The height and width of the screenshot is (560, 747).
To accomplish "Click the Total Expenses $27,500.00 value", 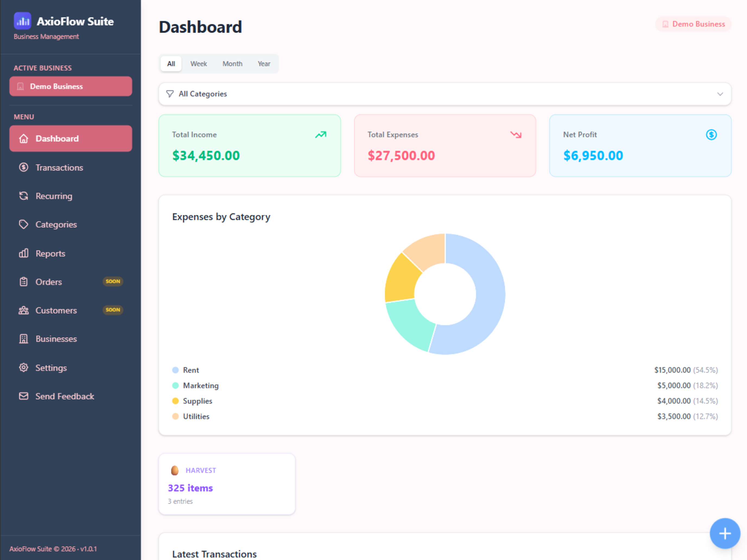I will [401, 156].
